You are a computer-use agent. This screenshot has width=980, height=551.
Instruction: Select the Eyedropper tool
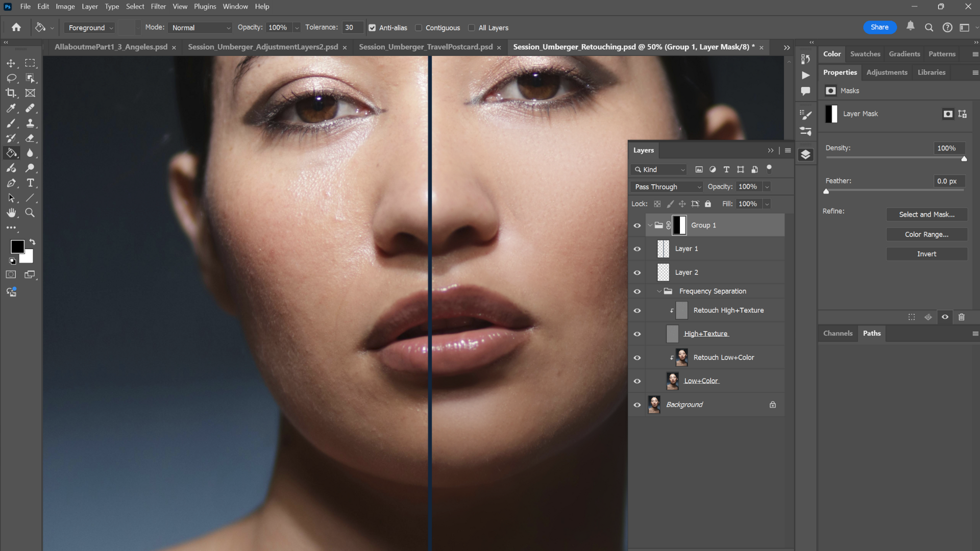click(11, 108)
